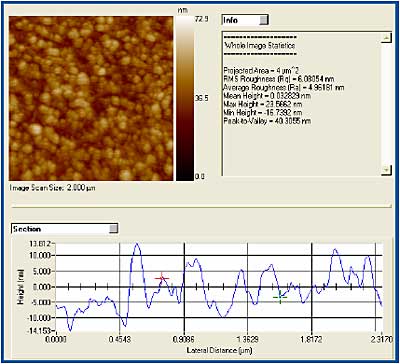Click the 'Image Scan Size: 2.000 µm' label
Viewport: 400px width, 364px height.
(x=53, y=188)
